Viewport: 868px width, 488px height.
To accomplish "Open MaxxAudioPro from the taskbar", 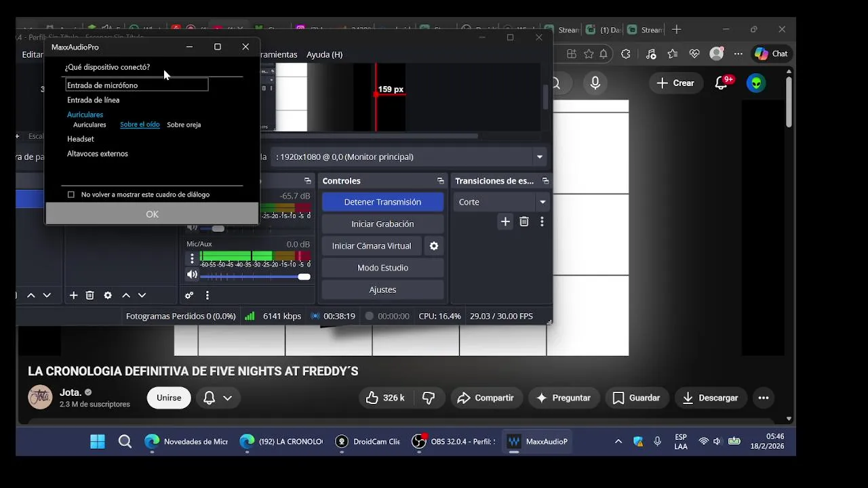I will click(538, 441).
